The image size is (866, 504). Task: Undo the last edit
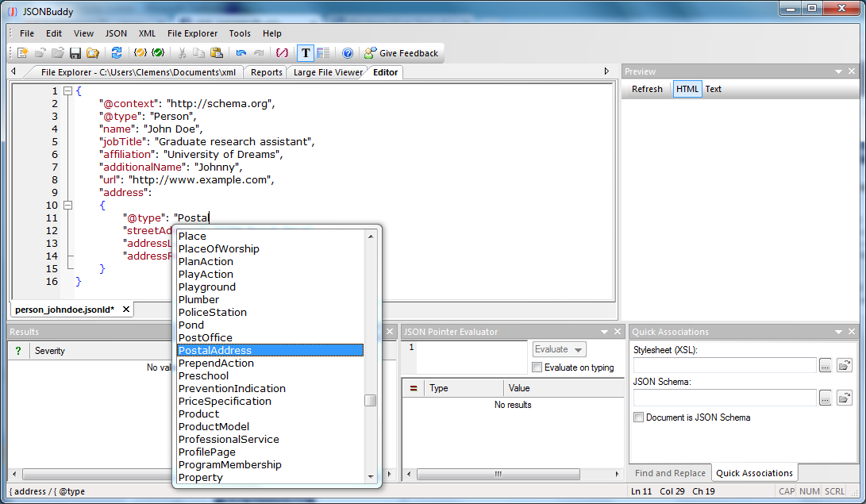click(x=241, y=53)
